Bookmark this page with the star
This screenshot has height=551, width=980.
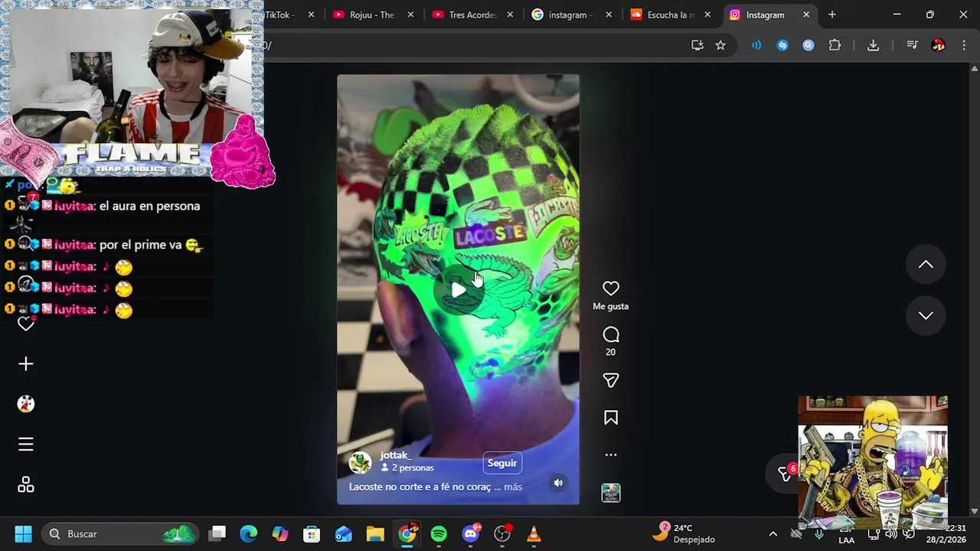[720, 45]
